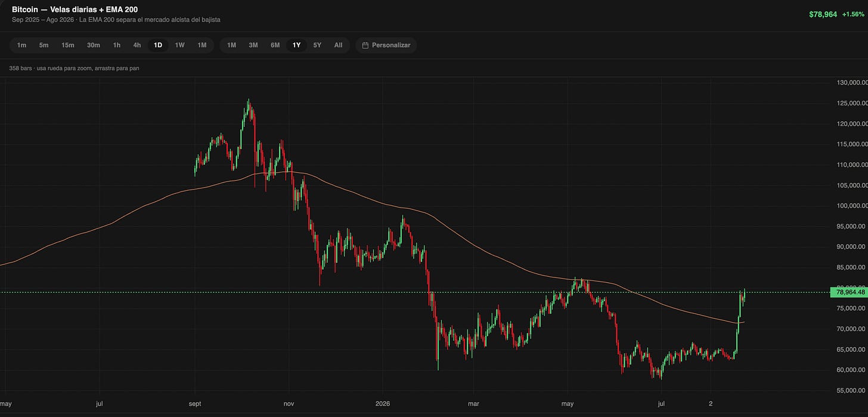868x417 pixels.
Task: Select the 1h interval
Action: coord(117,45)
